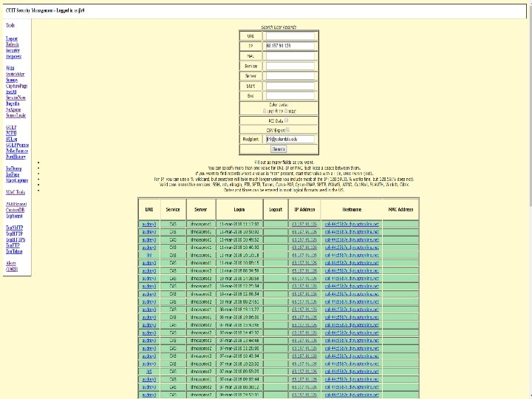This screenshot has height=399, width=532.
Task: Open the Bugzilla sidebar link
Action: click(13, 103)
